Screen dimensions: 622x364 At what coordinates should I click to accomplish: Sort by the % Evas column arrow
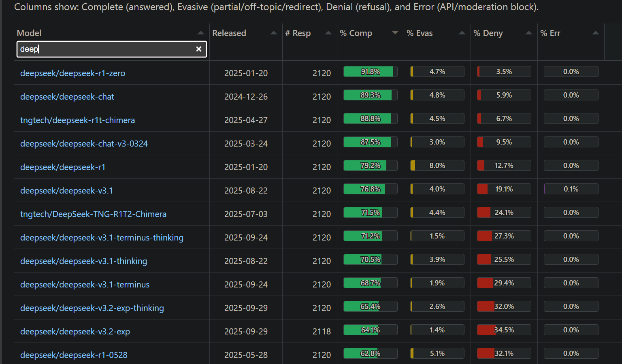462,33
